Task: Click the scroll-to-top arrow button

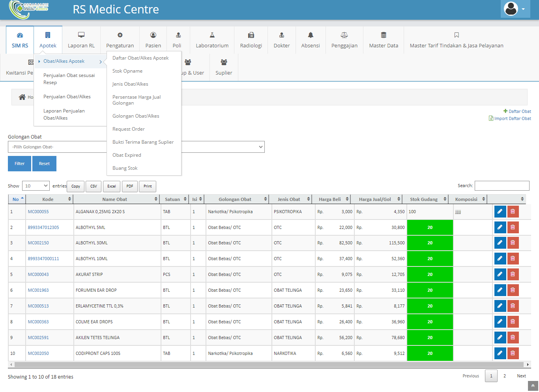Action: pyautogui.click(x=533, y=386)
